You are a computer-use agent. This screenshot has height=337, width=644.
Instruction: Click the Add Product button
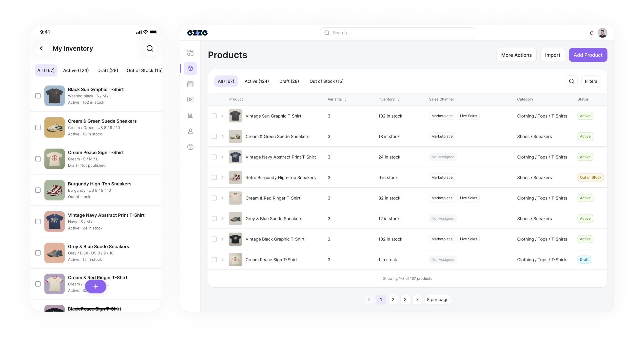tap(588, 55)
